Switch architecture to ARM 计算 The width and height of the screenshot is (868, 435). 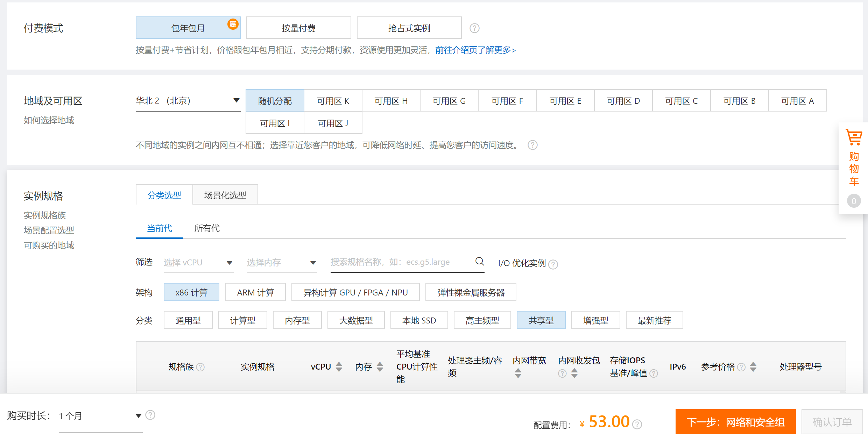(x=255, y=292)
